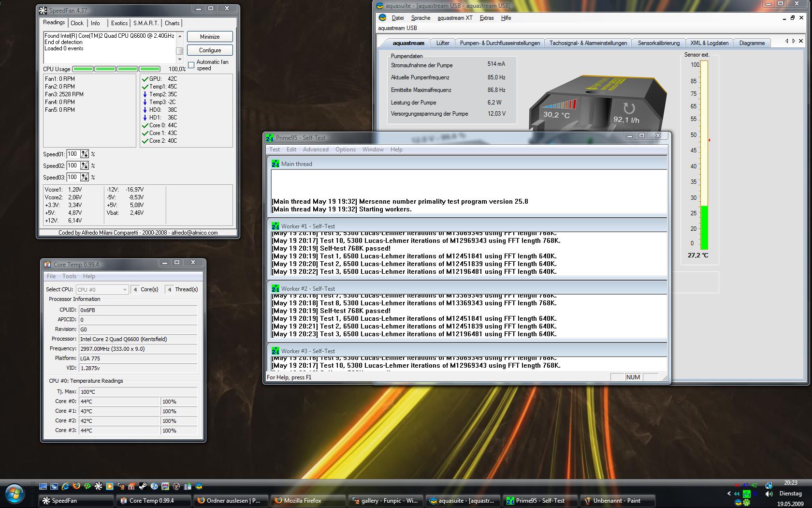812x508 pixels.
Task: Click the Worker #1 window icon in Prime95
Action: tap(275, 226)
